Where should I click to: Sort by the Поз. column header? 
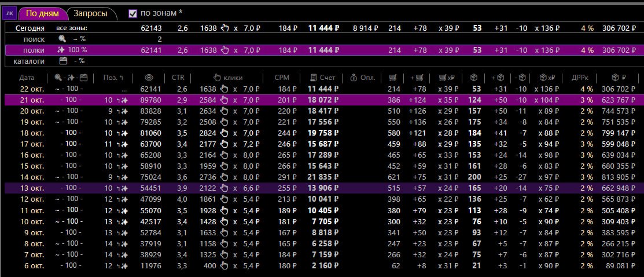(x=114, y=78)
